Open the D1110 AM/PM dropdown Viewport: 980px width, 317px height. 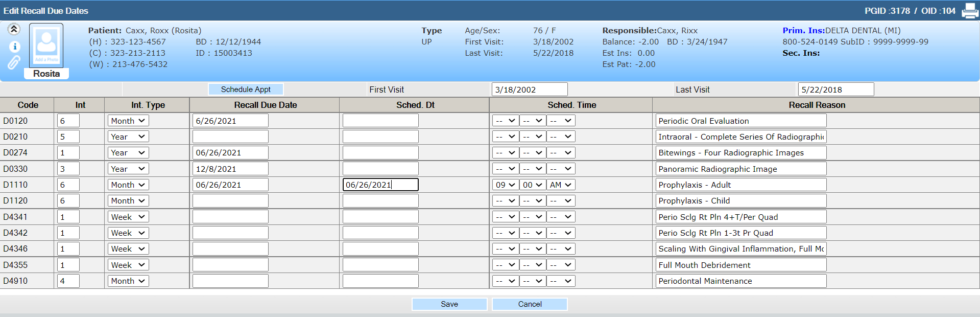coord(560,185)
